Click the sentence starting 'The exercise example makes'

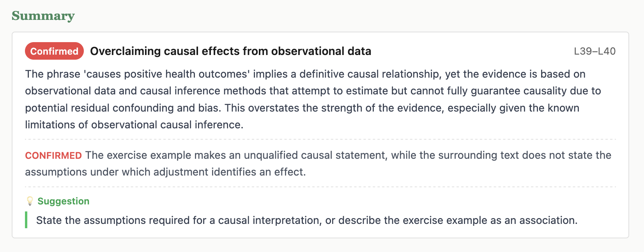tap(318, 163)
